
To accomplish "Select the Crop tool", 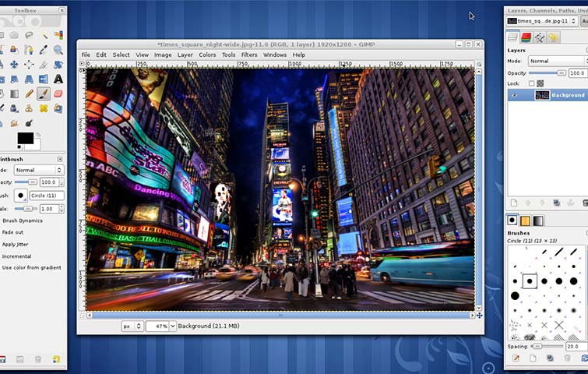I will [x=44, y=65].
